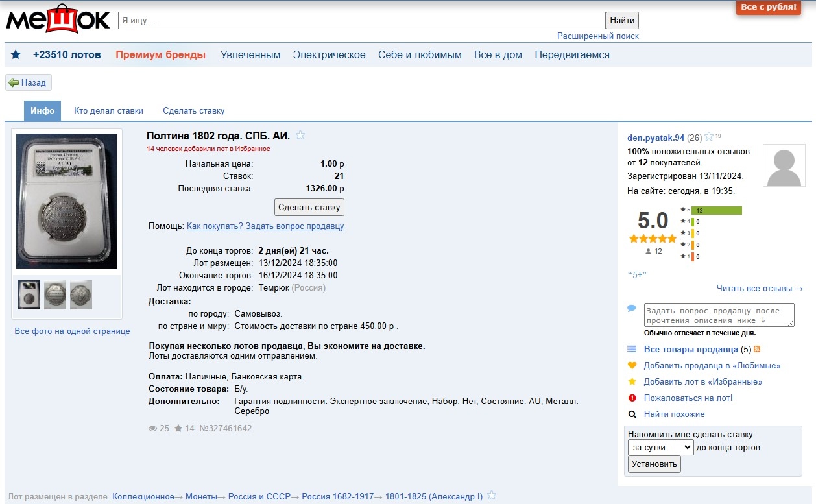
Task: Click the 'Назад' back button
Action: [29, 83]
